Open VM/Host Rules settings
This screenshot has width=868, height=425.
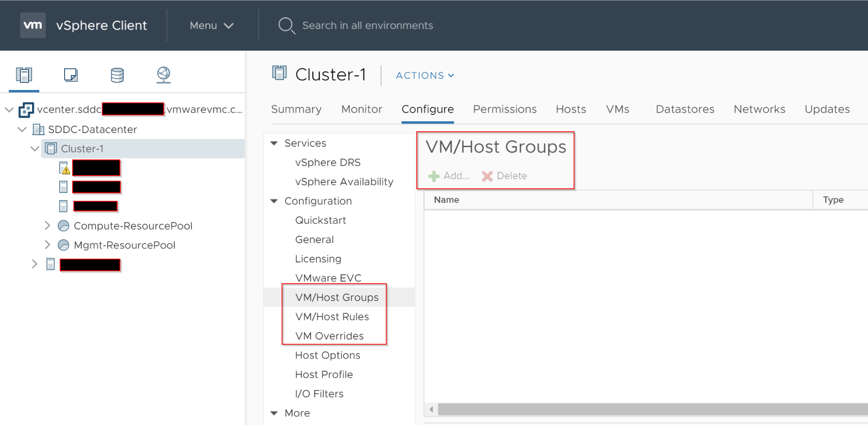coord(332,317)
